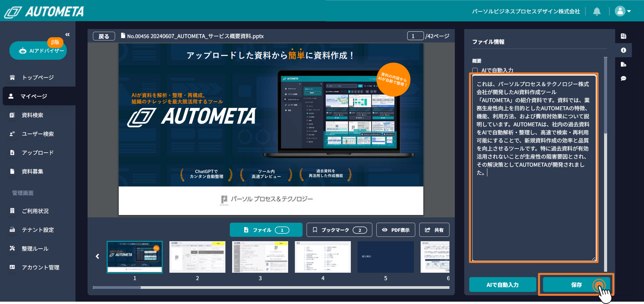
Task: Click the トップページ store icon
Action: point(12,77)
